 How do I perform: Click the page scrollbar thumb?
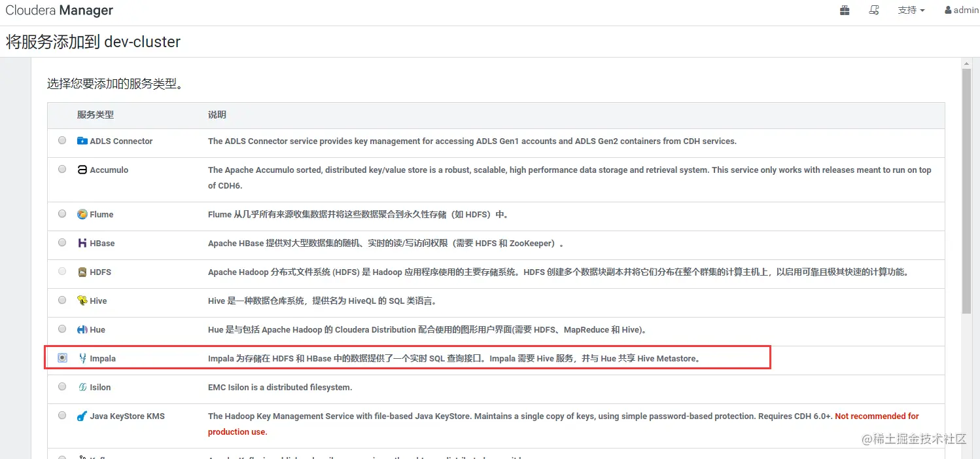(x=966, y=191)
